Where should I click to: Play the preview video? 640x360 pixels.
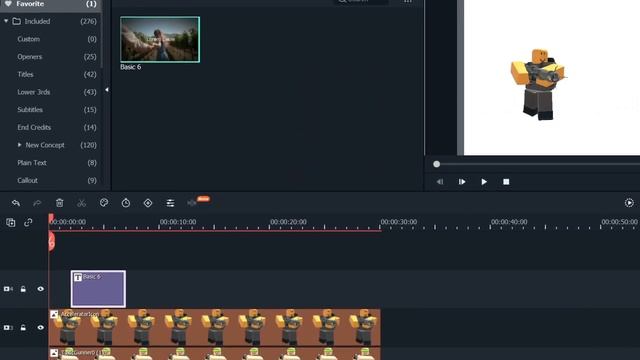(484, 182)
